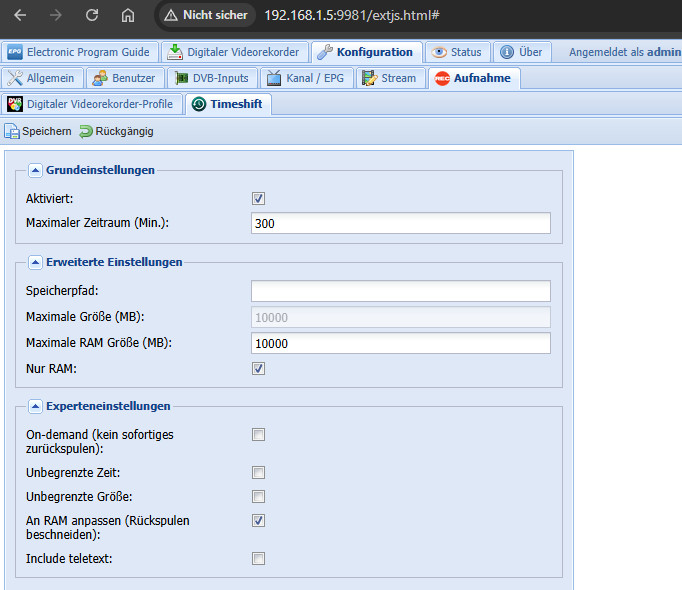Go back using browser back arrow

pyautogui.click(x=21, y=16)
